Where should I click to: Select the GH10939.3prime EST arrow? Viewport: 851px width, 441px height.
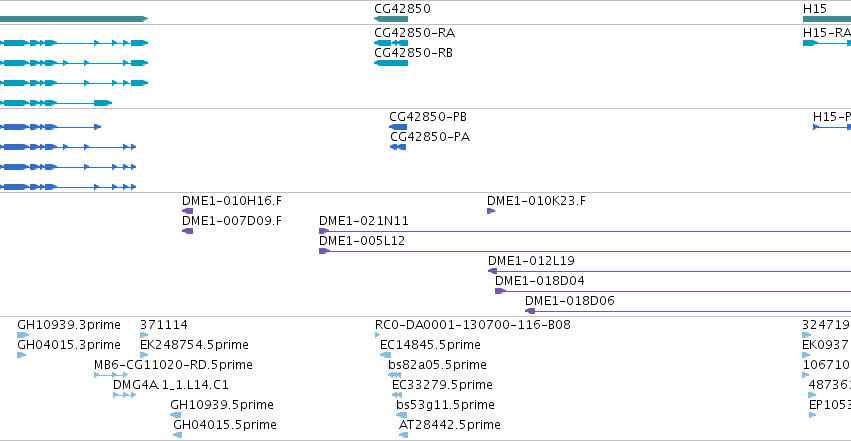pos(23,335)
